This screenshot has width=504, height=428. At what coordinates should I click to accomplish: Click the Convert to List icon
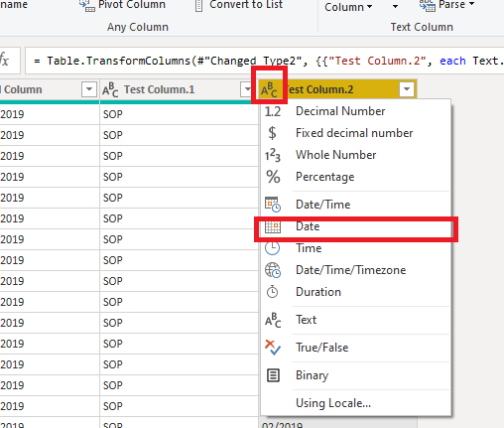click(x=199, y=5)
